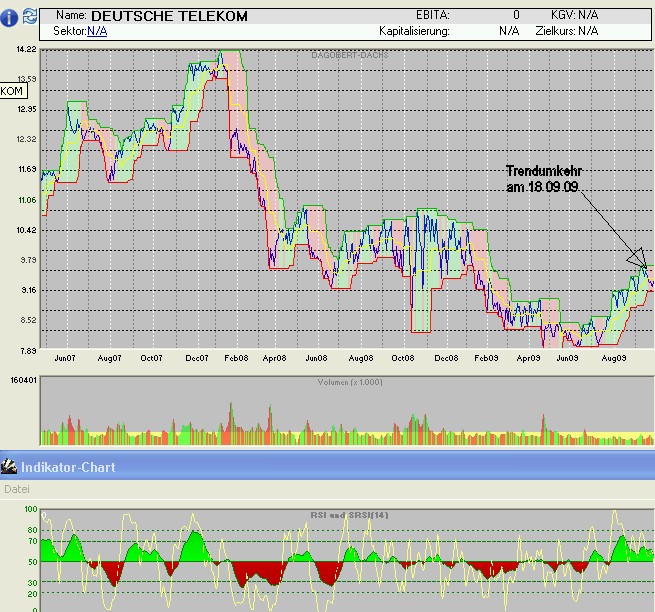655x612 pixels.
Task: Click the Volumen (x 1.000) chart label
Action: [x=350, y=382]
